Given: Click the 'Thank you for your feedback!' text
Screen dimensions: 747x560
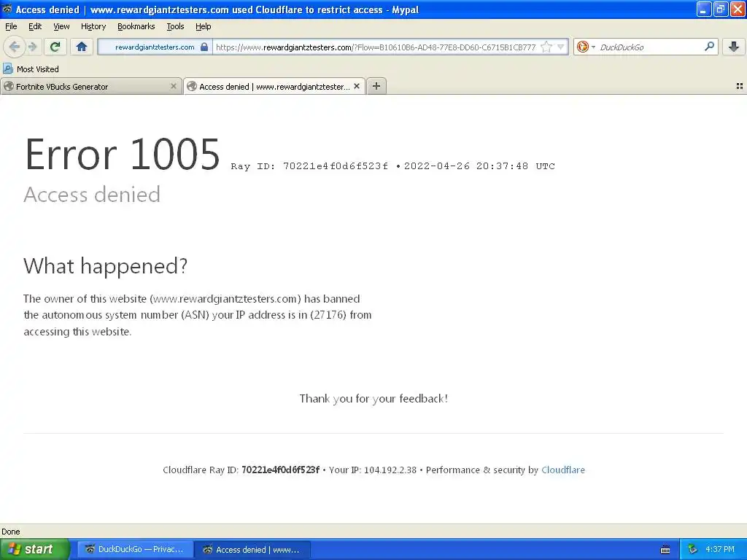Looking at the screenshot, I should [x=373, y=399].
